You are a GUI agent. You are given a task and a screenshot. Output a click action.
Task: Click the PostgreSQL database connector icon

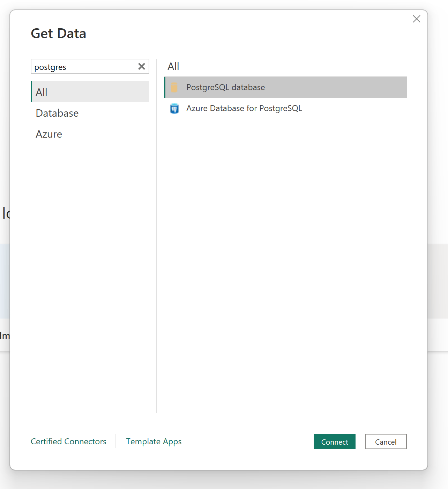point(174,87)
